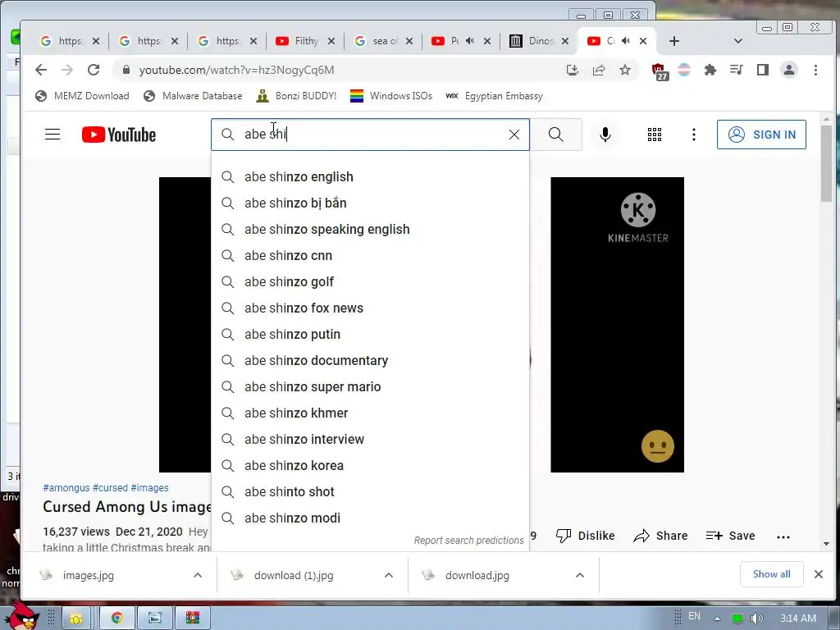The height and width of the screenshot is (630, 840).
Task: Reload the current page
Action: (94, 70)
